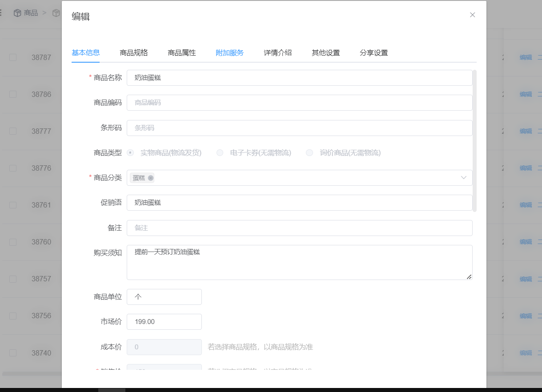Click product ID 38757 in background table

point(41,279)
